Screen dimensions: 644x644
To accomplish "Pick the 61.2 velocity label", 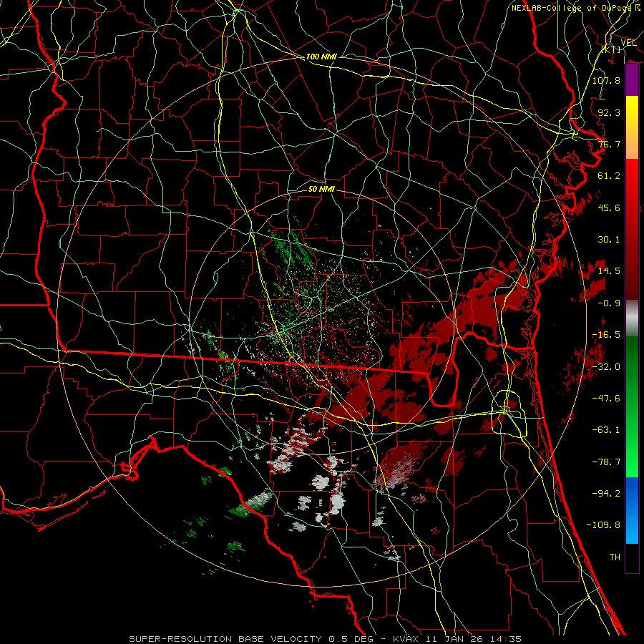I will 609,176.
